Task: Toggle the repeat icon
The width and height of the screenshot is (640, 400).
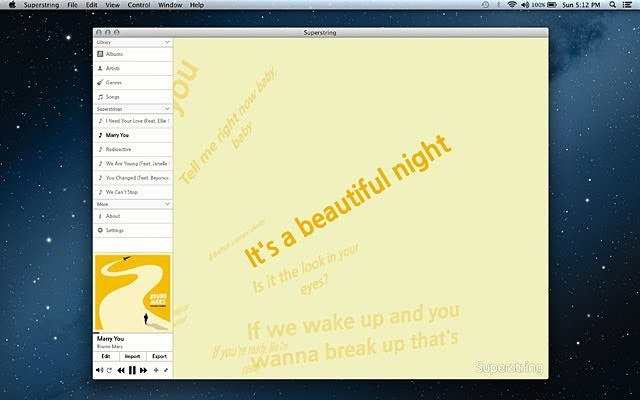Action: point(109,371)
